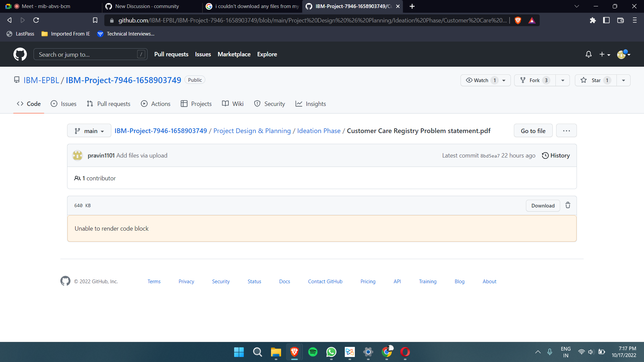Screen dimensions: 644x362
Task: Open the Contact GitHub footer link
Action: point(325,282)
